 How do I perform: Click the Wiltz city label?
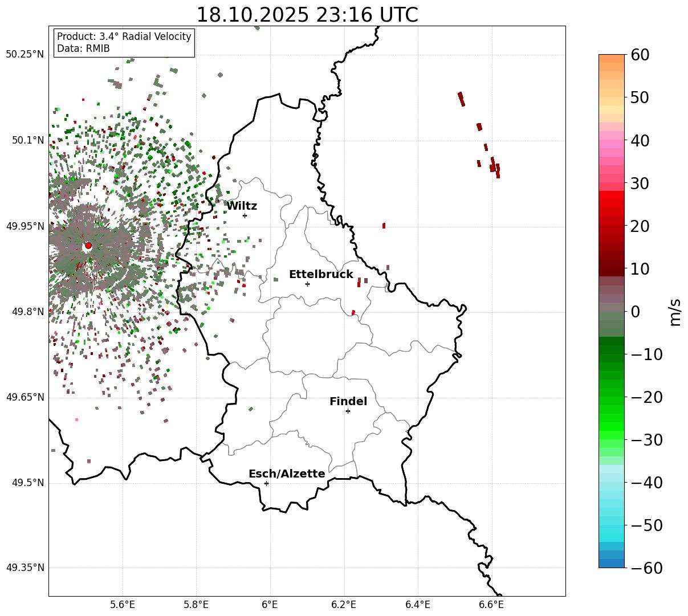click(242, 206)
